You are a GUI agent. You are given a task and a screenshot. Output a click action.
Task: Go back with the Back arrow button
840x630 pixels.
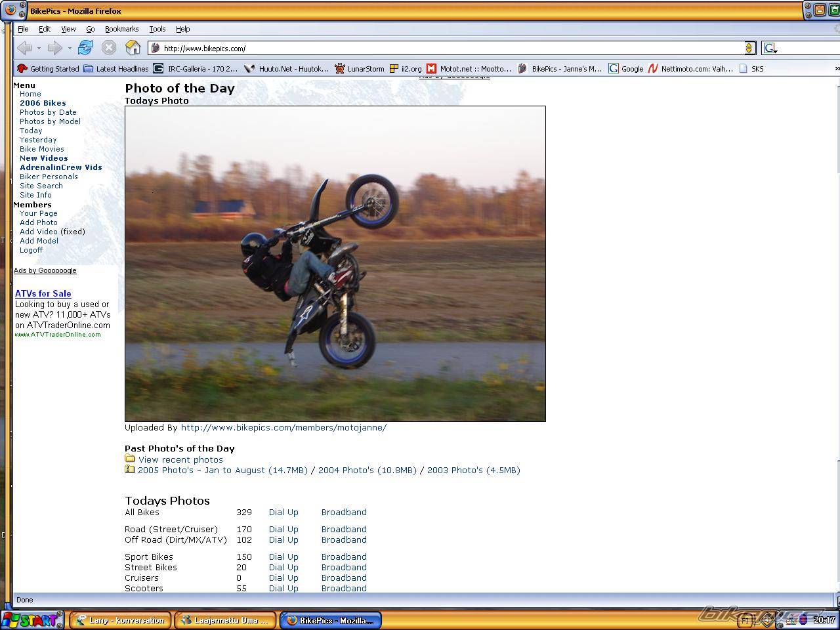point(25,48)
